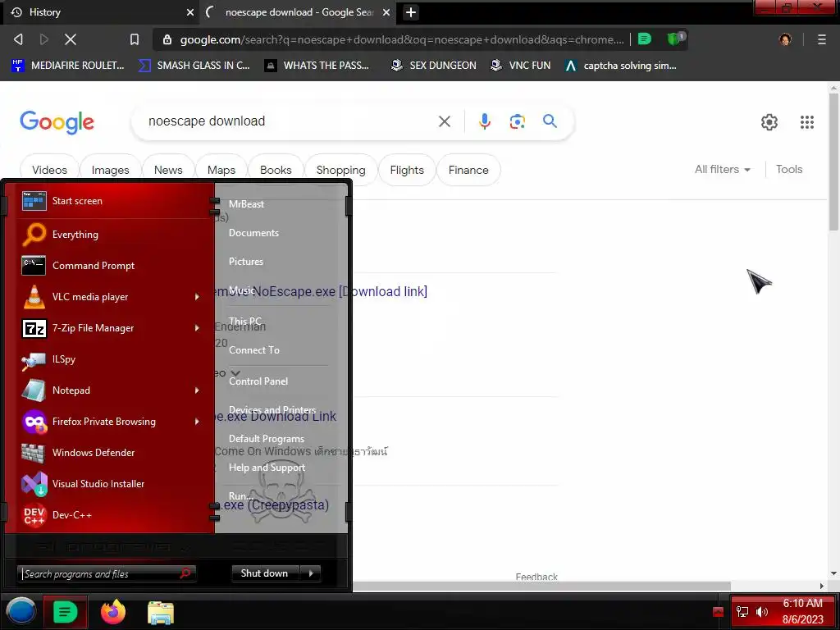Screen dimensions: 840x630
Task: Click the voice search microphone icon
Action: click(484, 121)
